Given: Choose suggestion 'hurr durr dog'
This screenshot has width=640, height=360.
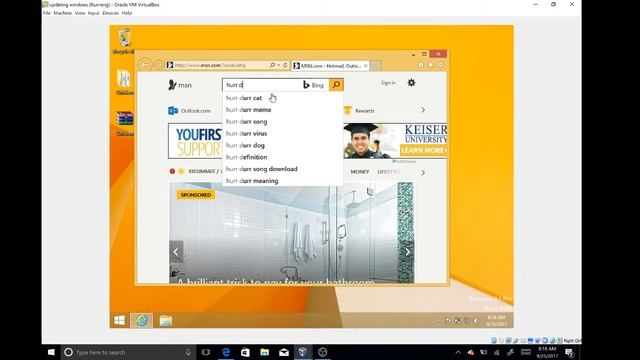Looking at the screenshot, I should coord(282,145).
